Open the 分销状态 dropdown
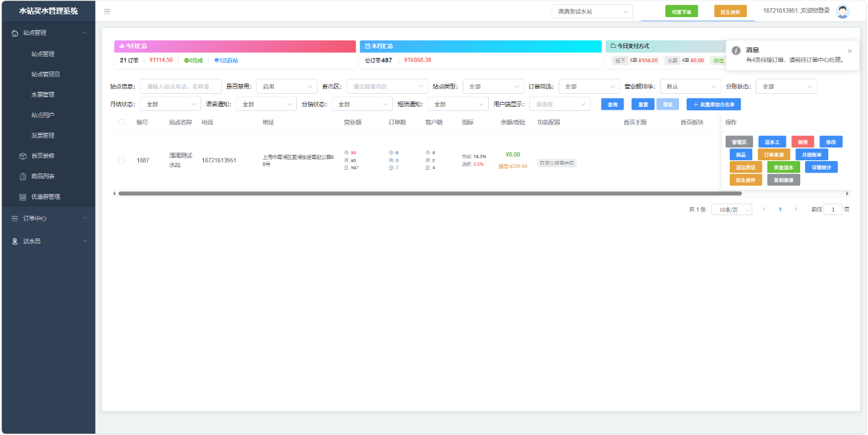 point(362,104)
